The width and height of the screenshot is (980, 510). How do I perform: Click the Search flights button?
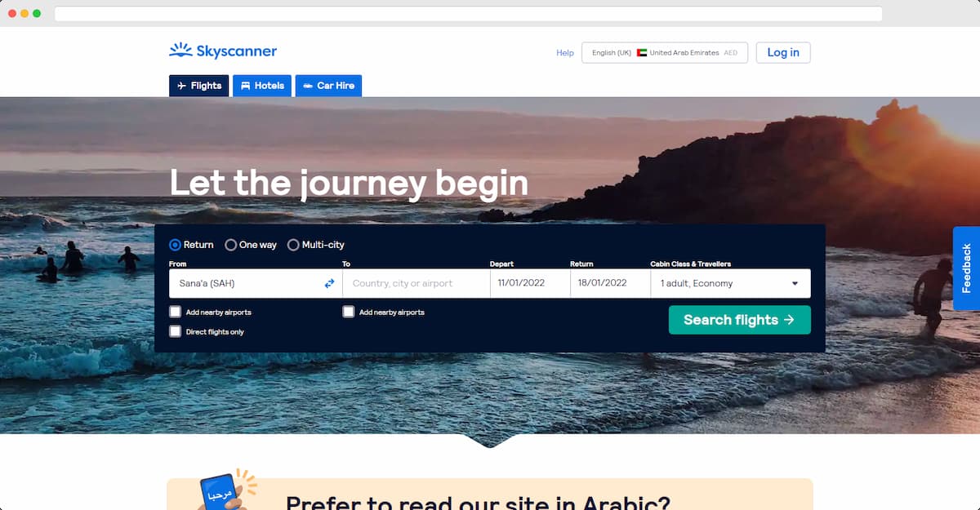point(740,320)
